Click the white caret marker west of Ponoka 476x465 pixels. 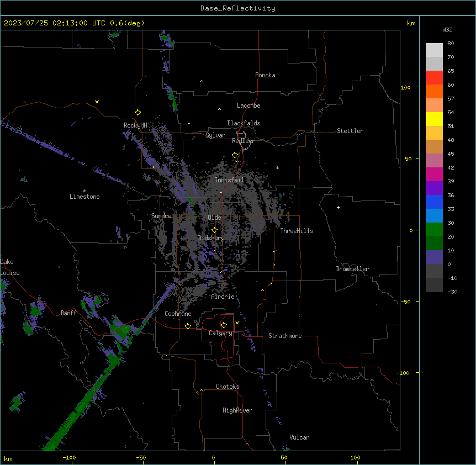(202, 81)
